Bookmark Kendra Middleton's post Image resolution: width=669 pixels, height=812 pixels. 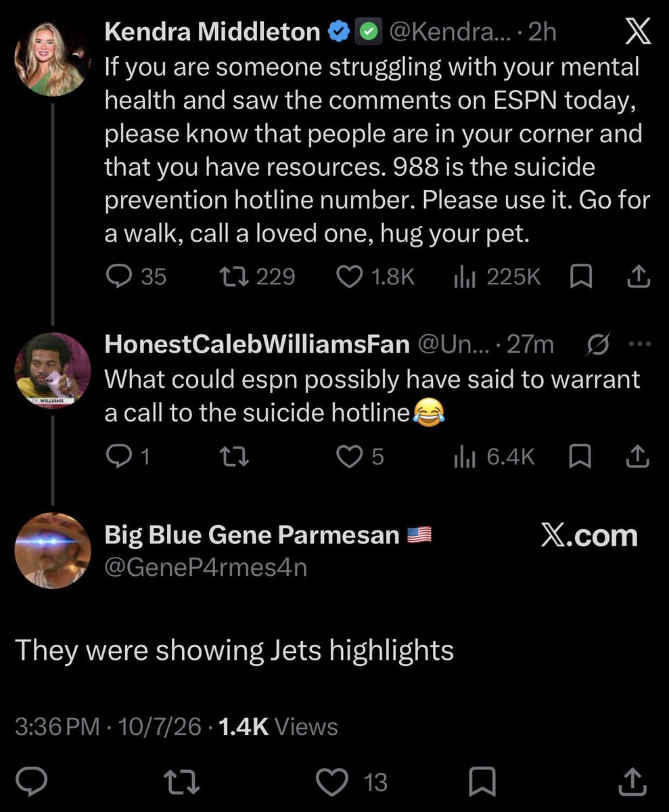[581, 276]
